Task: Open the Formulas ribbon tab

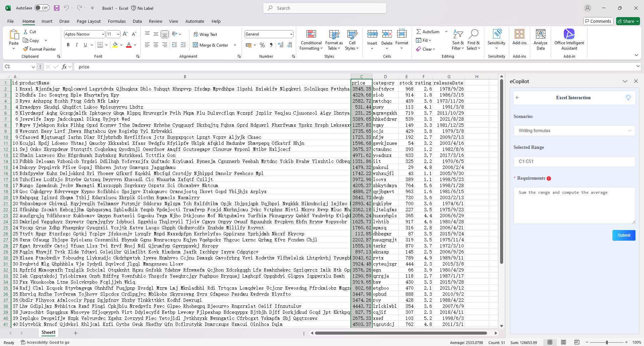Action: (117, 21)
